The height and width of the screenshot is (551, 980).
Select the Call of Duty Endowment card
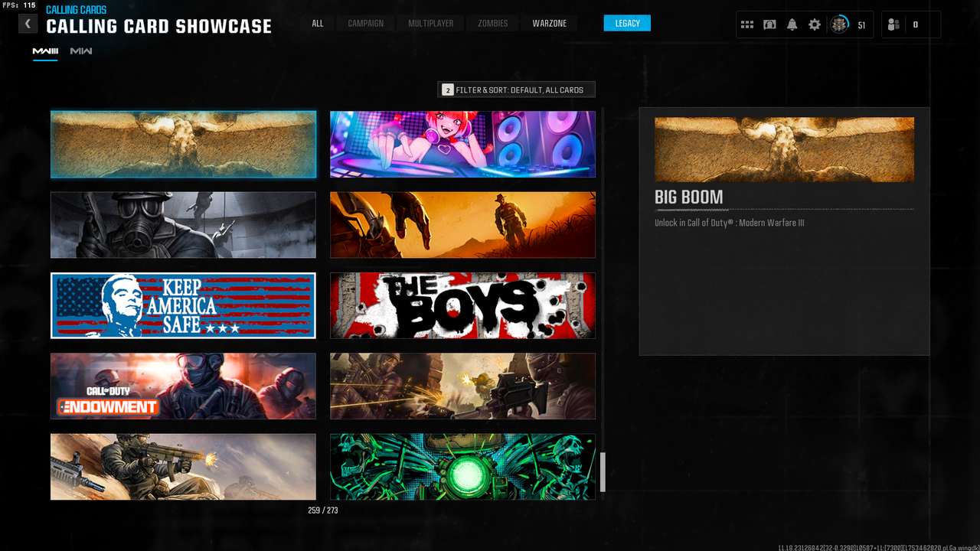(183, 386)
